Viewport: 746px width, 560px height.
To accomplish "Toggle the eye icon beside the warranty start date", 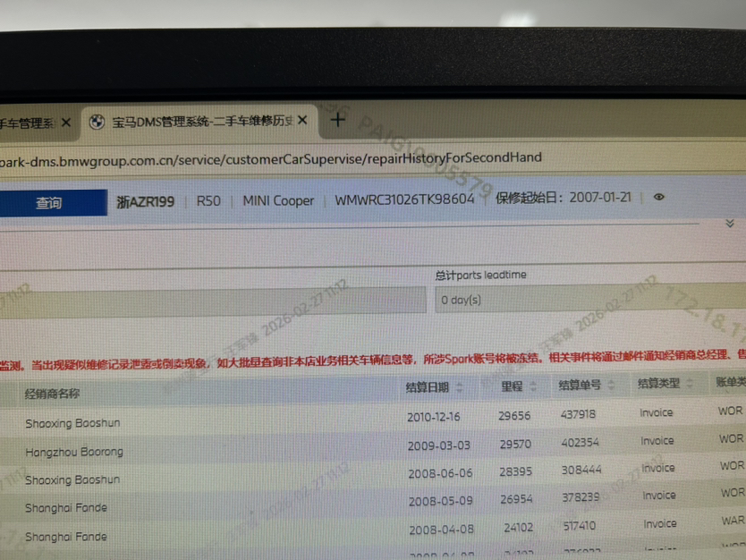I will pyautogui.click(x=659, y=197).
